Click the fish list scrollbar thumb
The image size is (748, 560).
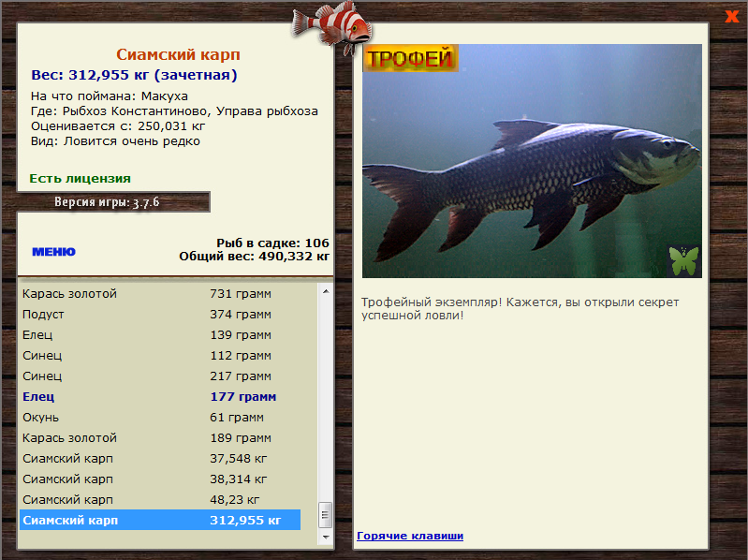pyautogui.click(x=326, y=515)
